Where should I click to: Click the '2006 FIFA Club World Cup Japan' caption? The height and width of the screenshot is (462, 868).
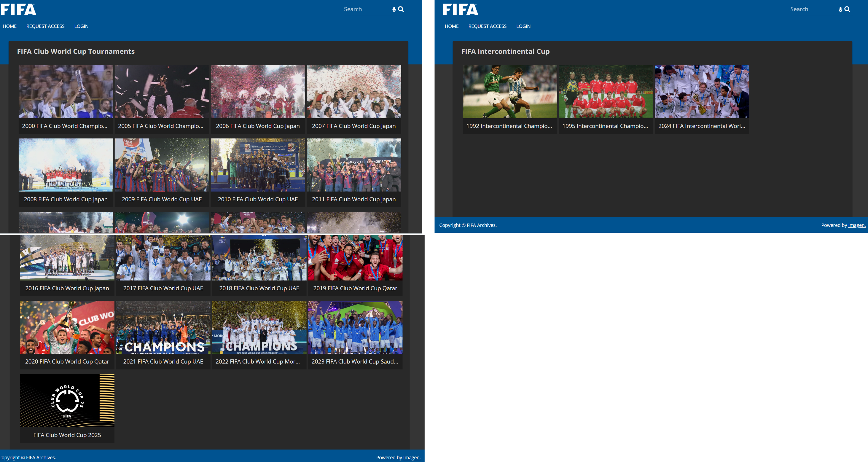(258, 126)
